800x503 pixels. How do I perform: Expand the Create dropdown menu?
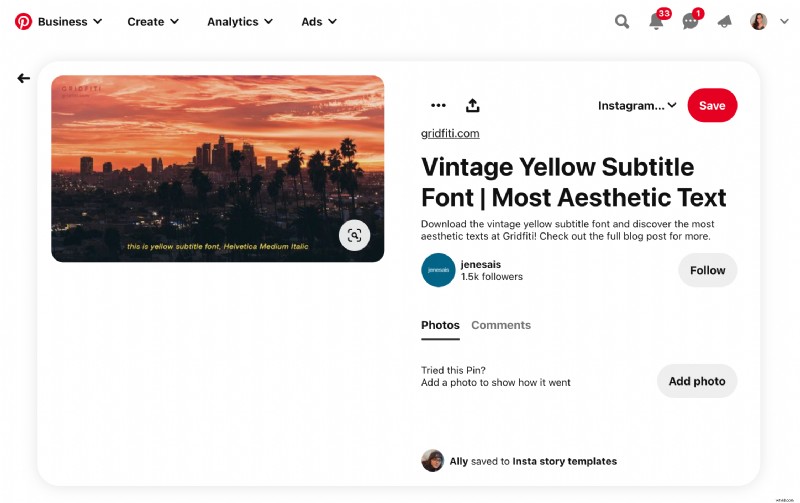(153, 21)
